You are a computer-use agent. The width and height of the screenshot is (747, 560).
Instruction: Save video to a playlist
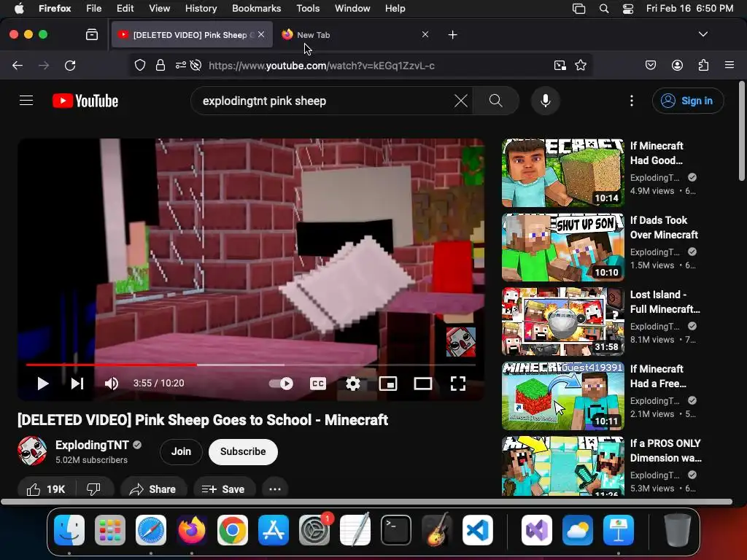coord(223,489)
